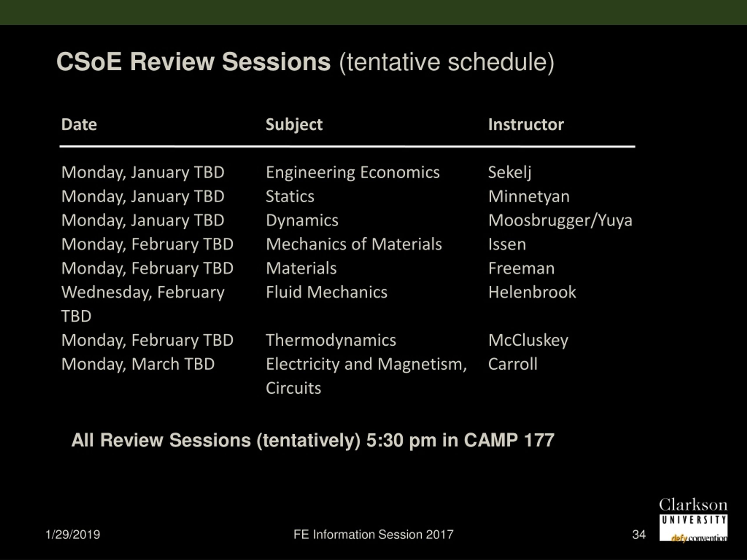The image size is (747, 560).
Task: Click the footer date 1/29/2019
Action: pyautogui.click(x=73, y=535)
